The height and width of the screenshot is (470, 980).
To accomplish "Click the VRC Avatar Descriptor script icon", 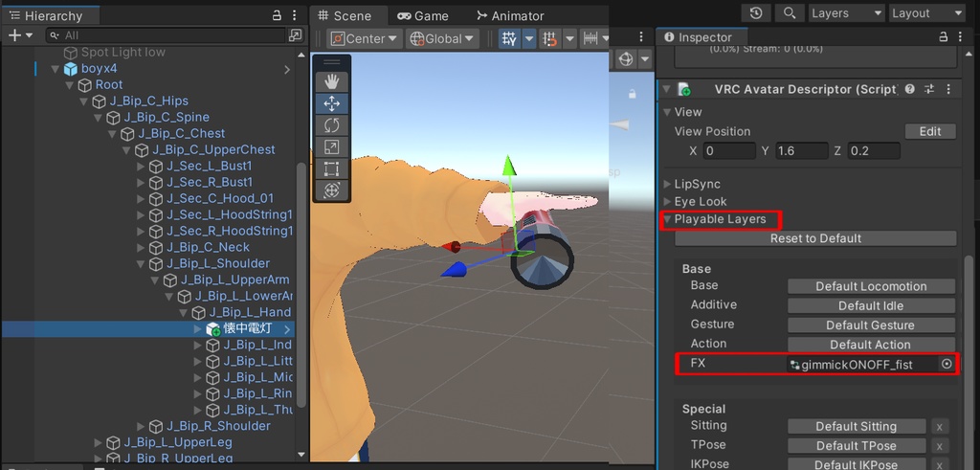I will click(x=684, y=89).
